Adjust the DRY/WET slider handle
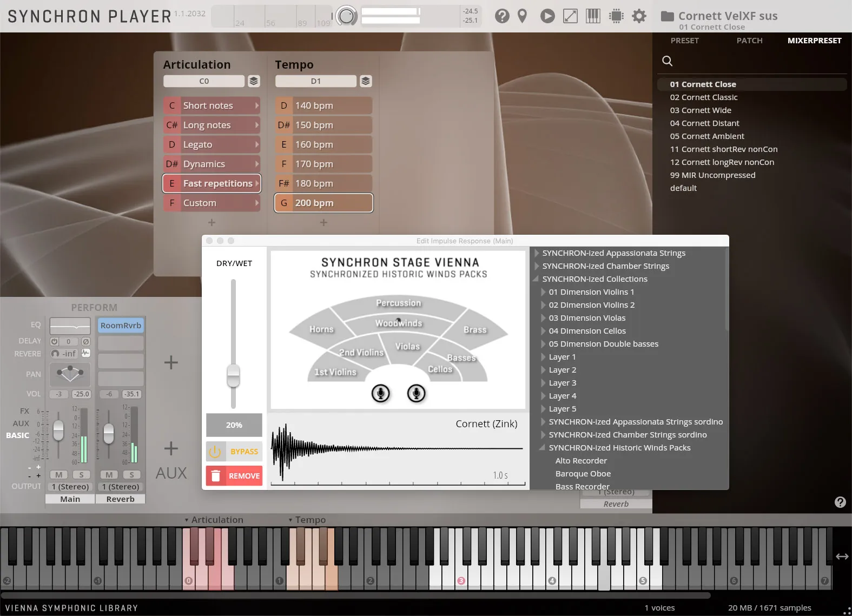The height and width of the screenshot is (616, 852). coord(233,376)
